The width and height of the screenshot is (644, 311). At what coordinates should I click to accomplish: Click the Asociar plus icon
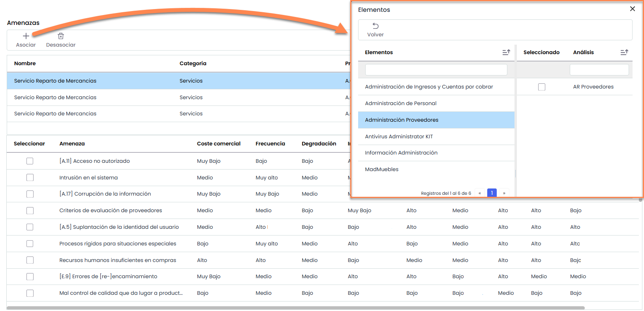point(26,36)
